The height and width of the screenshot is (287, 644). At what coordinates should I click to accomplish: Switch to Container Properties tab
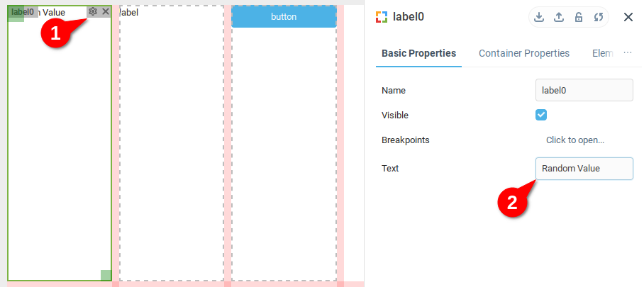coord(524,53)
